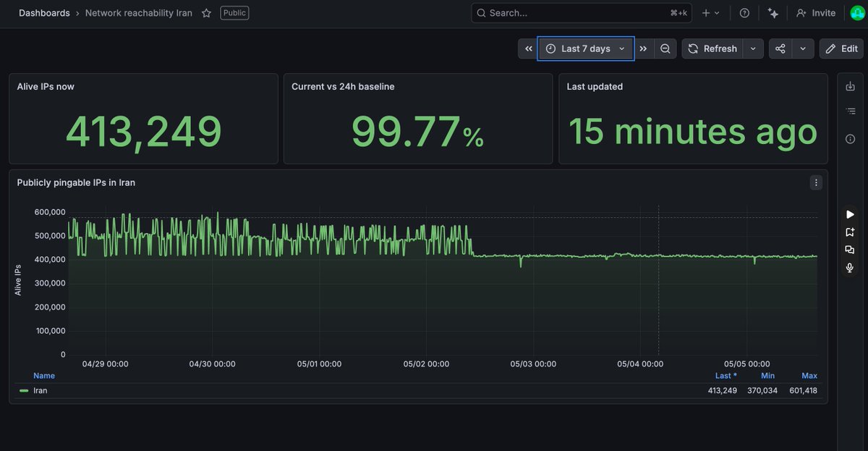The height and width of the screenshot is (451, 868).
Task: Open the outline list icon in sidebar
Action: 850,111
